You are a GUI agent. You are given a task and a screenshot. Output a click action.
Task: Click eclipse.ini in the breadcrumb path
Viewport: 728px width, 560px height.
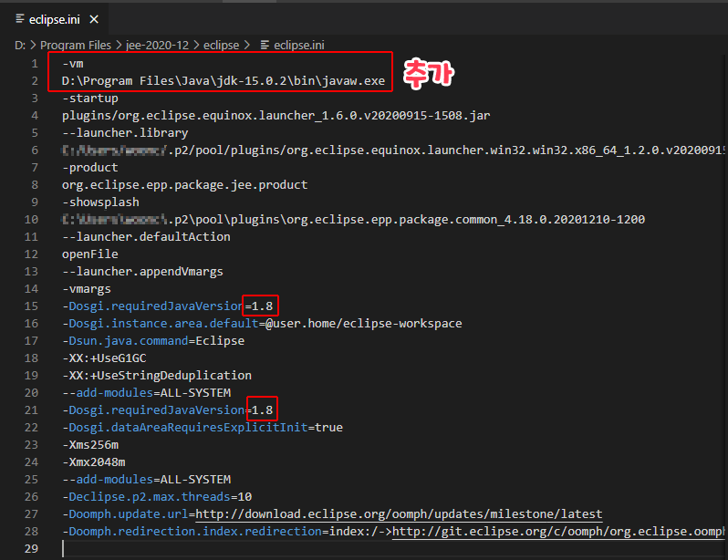(x=299, y=45)
